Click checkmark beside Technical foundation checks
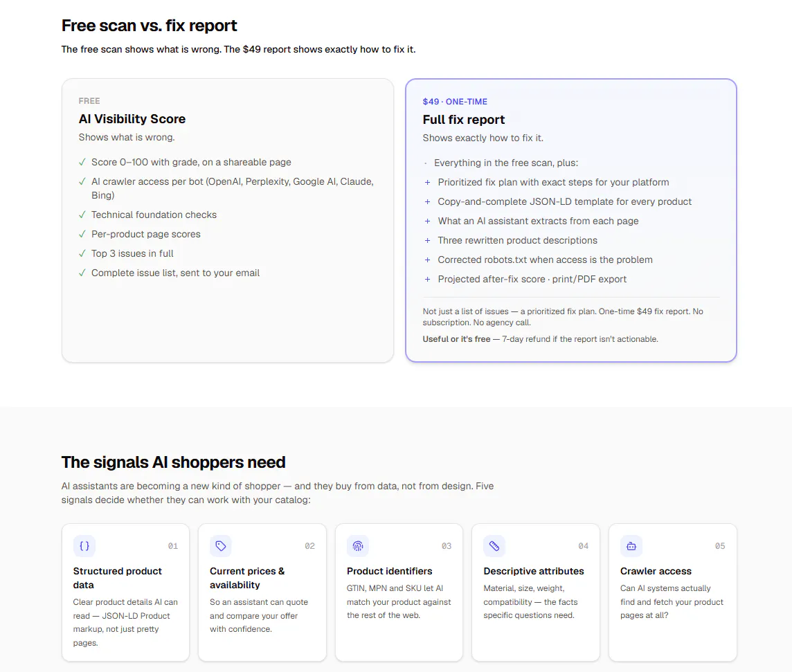This screenshot has height=672, width=792. click(82, 215)
